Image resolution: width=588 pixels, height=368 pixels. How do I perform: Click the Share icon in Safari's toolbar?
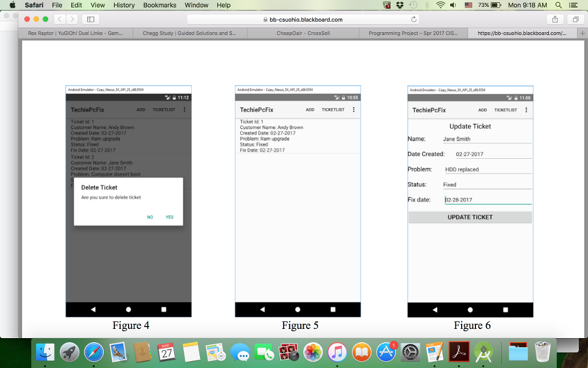click(x=555, y=18)
